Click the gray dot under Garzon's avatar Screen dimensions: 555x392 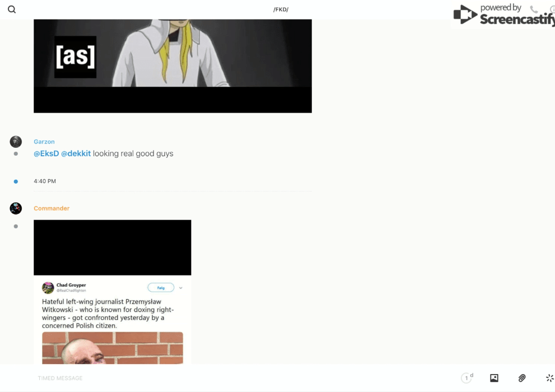[x=16, y=153]
